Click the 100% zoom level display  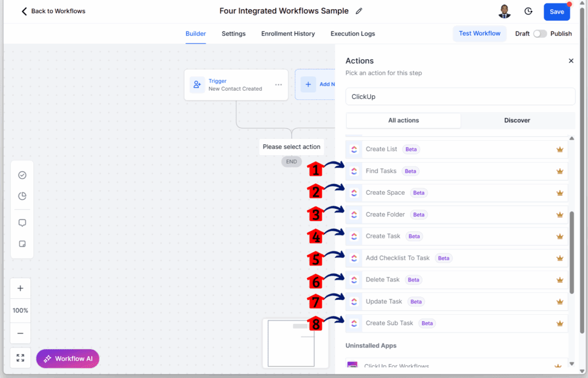(20, 310)
